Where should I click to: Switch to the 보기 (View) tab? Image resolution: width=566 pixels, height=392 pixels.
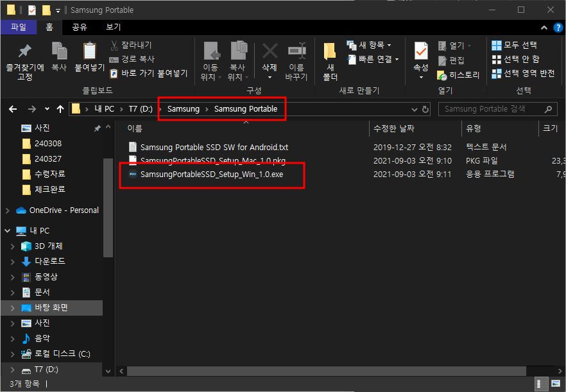114,27
